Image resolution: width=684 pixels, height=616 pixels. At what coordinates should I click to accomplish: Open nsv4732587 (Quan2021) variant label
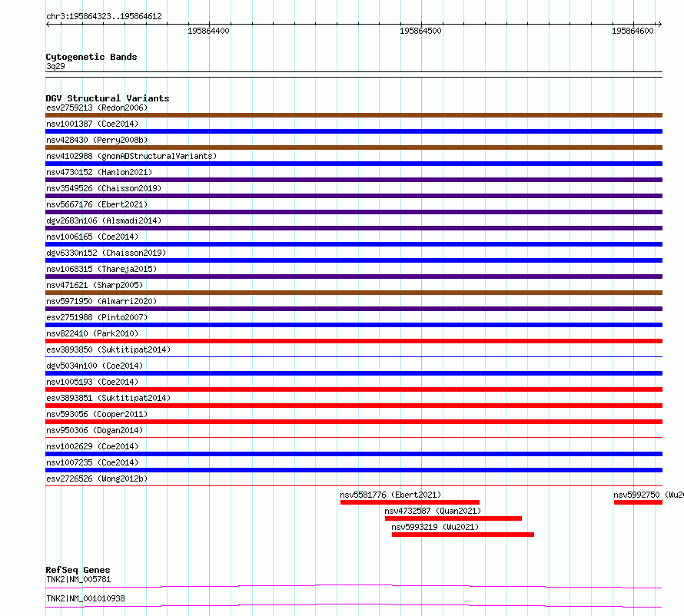(433, 511)
